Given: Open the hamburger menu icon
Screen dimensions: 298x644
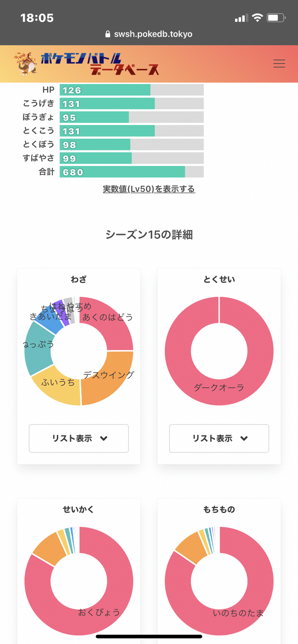Looking at the screenshot, I should click(279, 64).
